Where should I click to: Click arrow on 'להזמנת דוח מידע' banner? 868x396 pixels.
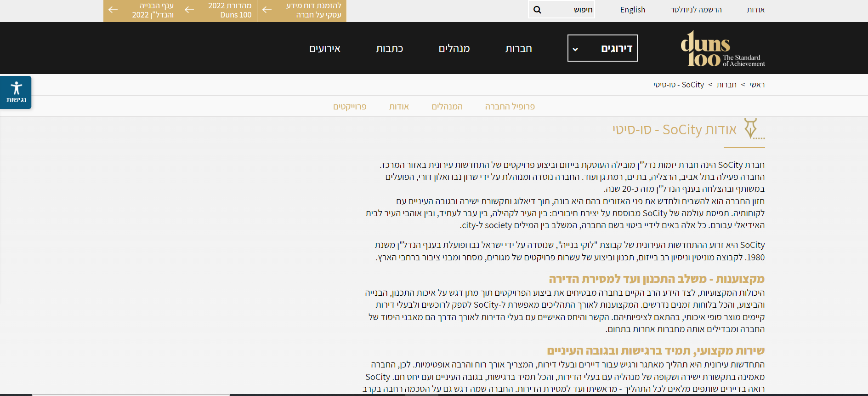pos(267,10)
